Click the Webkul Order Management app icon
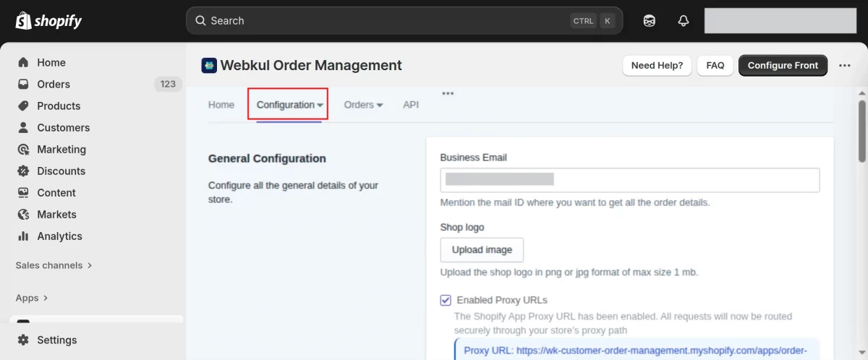The height and width of the screenshot is (360, 868). (x=209, y=65)
